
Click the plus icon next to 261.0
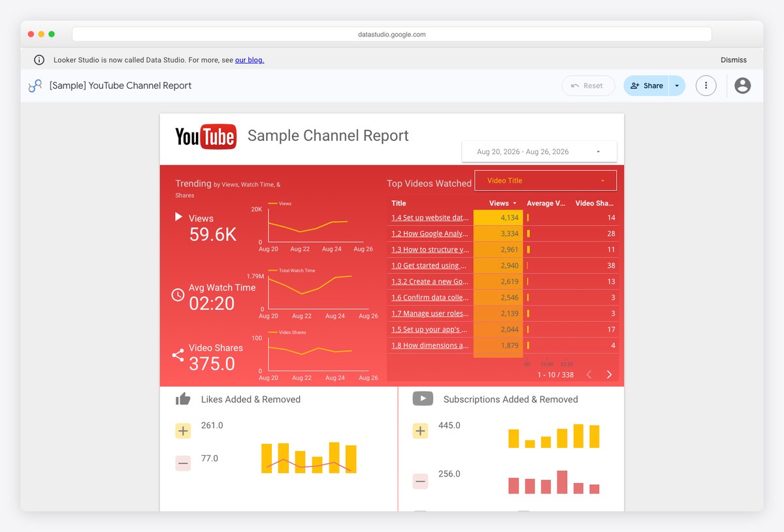click(x=183, y=431)
